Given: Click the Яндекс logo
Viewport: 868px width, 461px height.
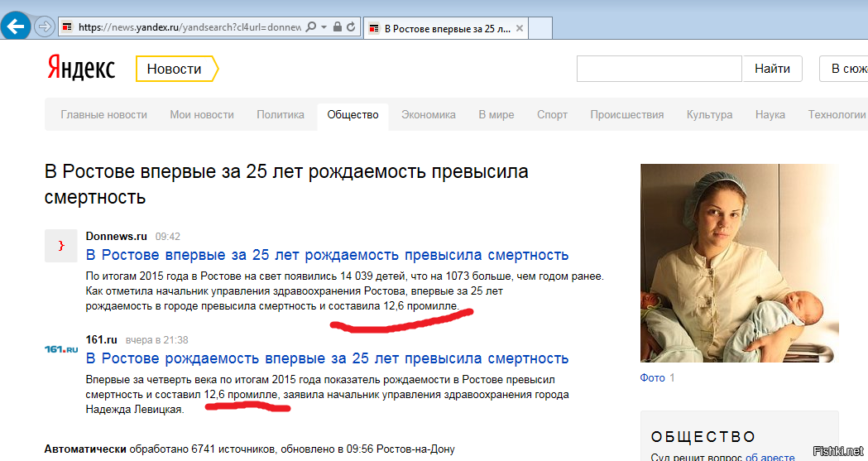Looking at the screenshot, I should click(x=81, y=68).
